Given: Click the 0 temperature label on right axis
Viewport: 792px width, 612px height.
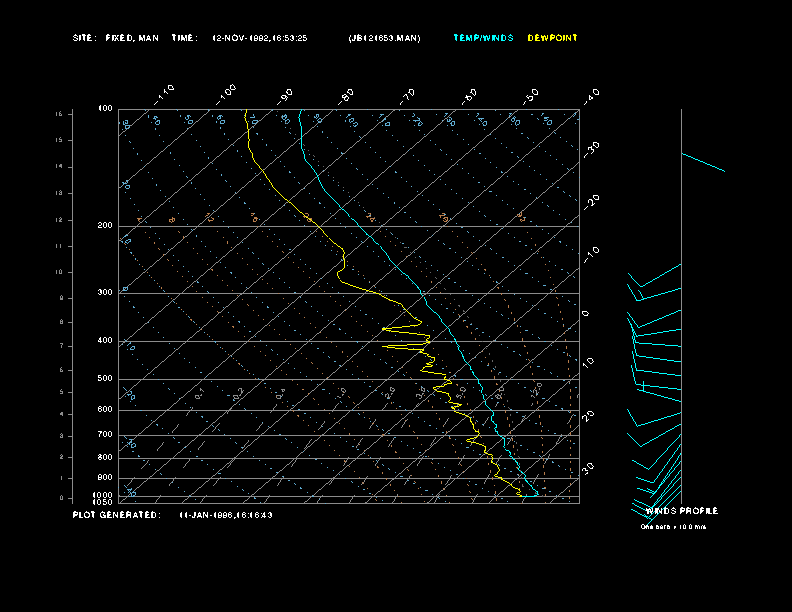Looking at the screenshot, I should click(586, 313).
